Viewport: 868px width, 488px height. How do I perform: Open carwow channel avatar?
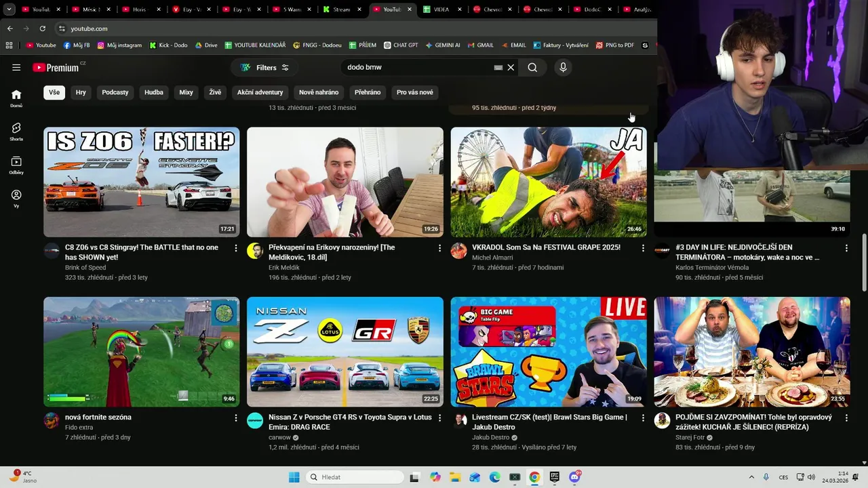[255, 420]
